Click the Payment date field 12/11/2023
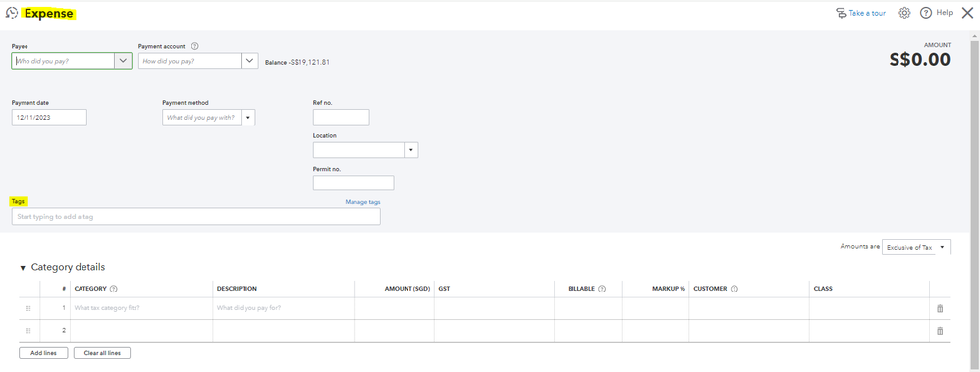The height and width of the screenshot is (372, 980). tap(49, 117)
